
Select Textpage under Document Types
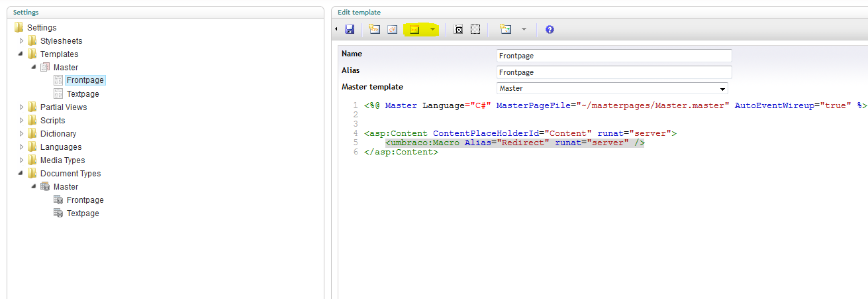coord(83,213)
